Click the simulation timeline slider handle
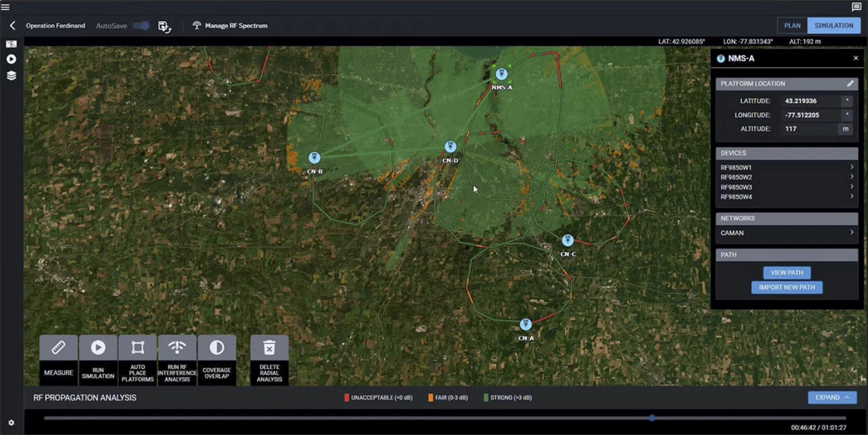Screen dimensions: 868x435 pos(652,418)
